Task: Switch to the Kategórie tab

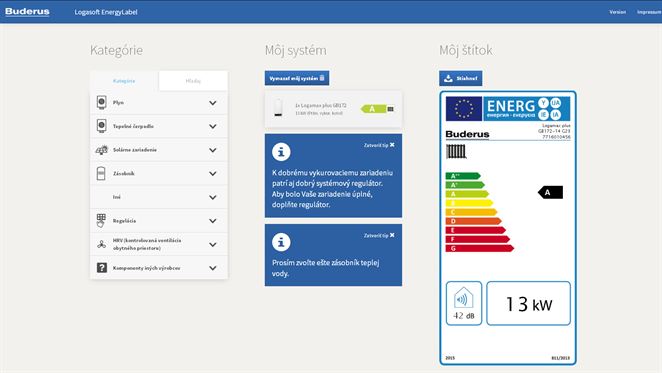Action: pos(124,81)
